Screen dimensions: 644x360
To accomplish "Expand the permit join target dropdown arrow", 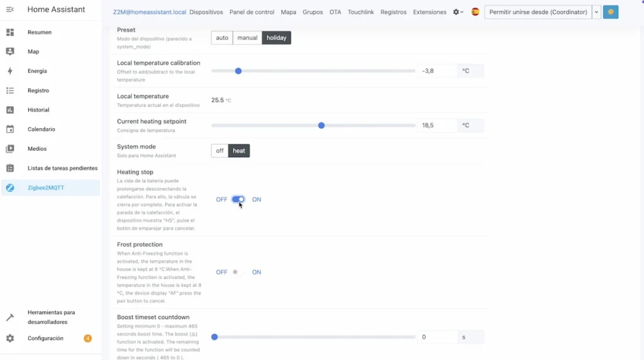I will [596, 12].
